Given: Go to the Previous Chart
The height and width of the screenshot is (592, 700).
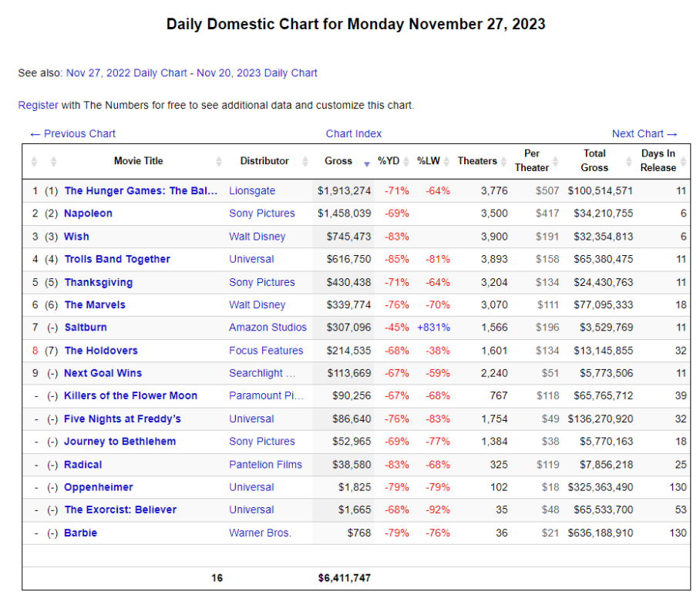Looking at the screenshot, I should 72,133.
